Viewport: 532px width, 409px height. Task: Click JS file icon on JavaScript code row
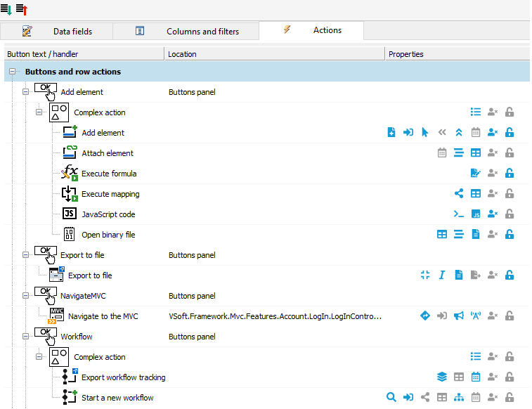point(476,214)
